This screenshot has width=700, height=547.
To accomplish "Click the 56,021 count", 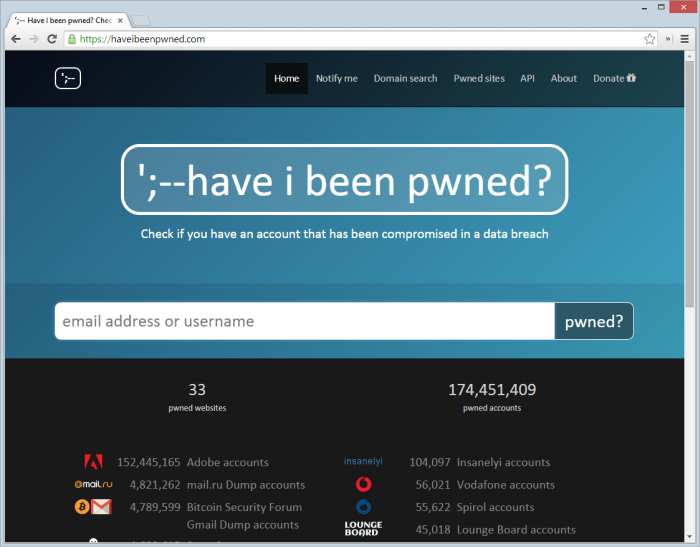I will 433,485.
